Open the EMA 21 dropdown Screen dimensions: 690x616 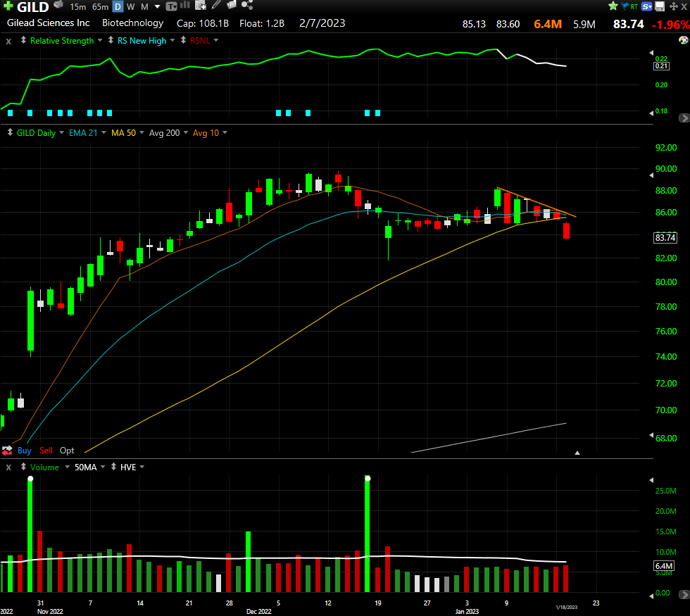pyautogui.click(x=104, y=132)
